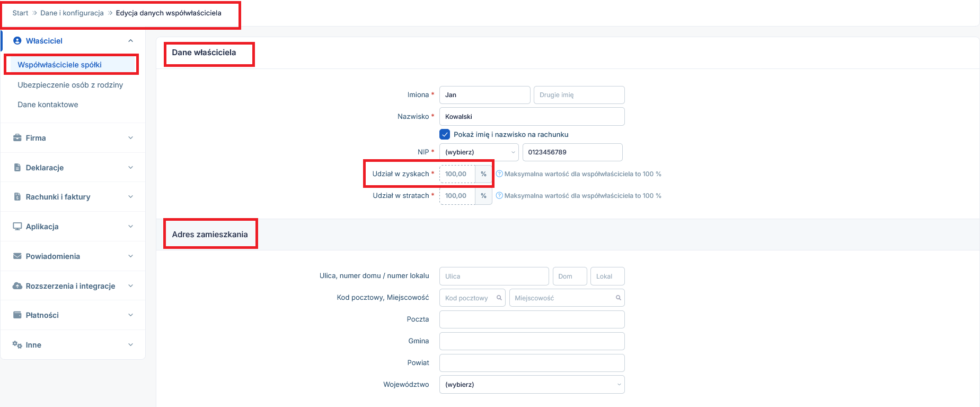Click help icon next to Udział w zyskach

click(499, 174)
